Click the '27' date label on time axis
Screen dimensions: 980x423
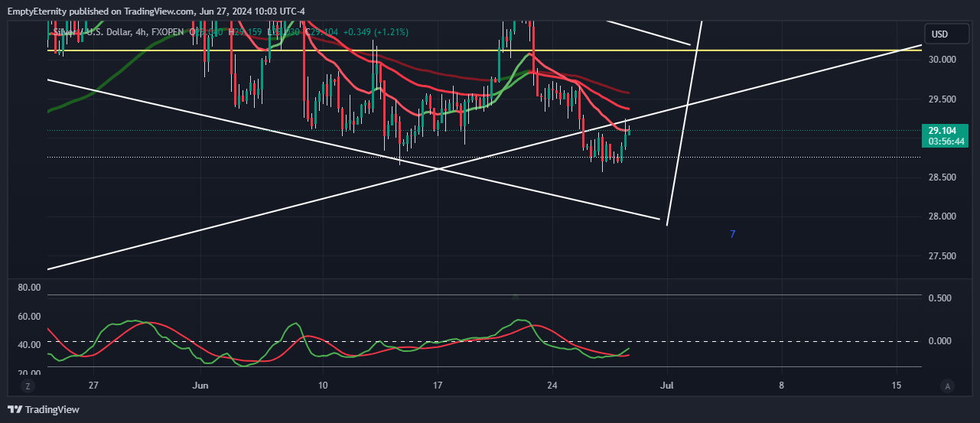(93, 386)
